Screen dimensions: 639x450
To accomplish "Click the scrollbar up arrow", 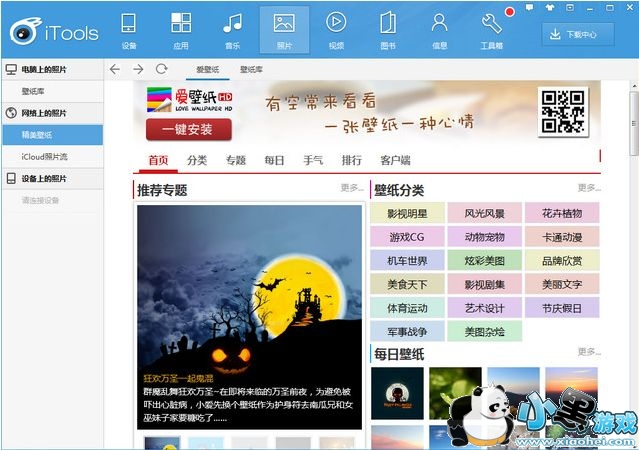I will pyautogui.click(x=634, y=86).
